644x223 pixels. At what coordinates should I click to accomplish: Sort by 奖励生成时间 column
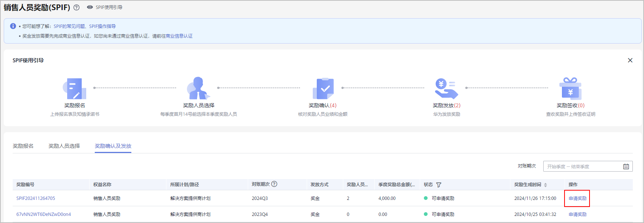tap(545, 185)
